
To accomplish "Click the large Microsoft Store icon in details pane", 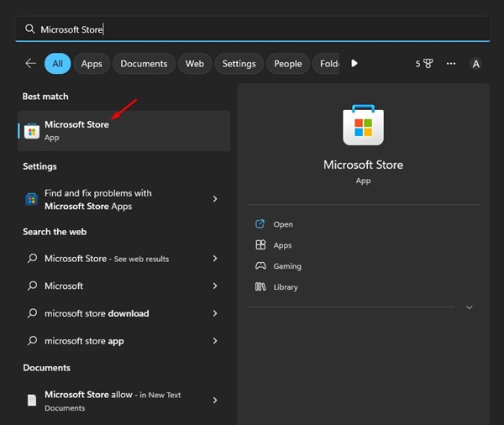I will point(363,126).
